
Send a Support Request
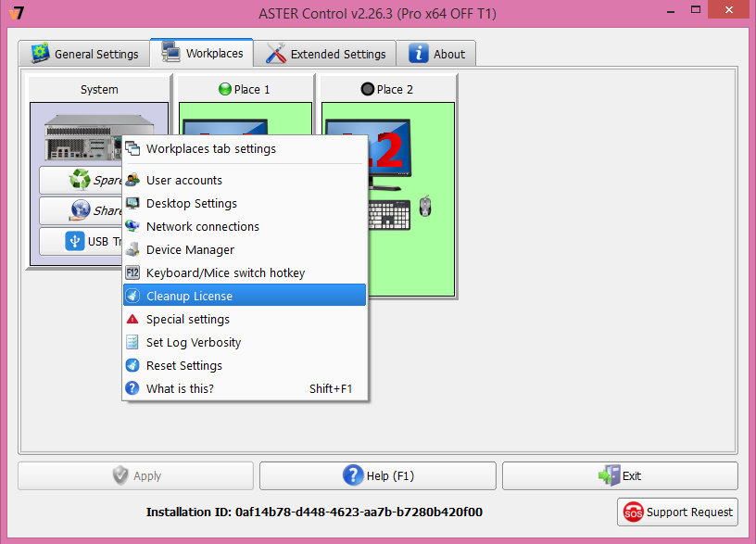pos(677,512)
